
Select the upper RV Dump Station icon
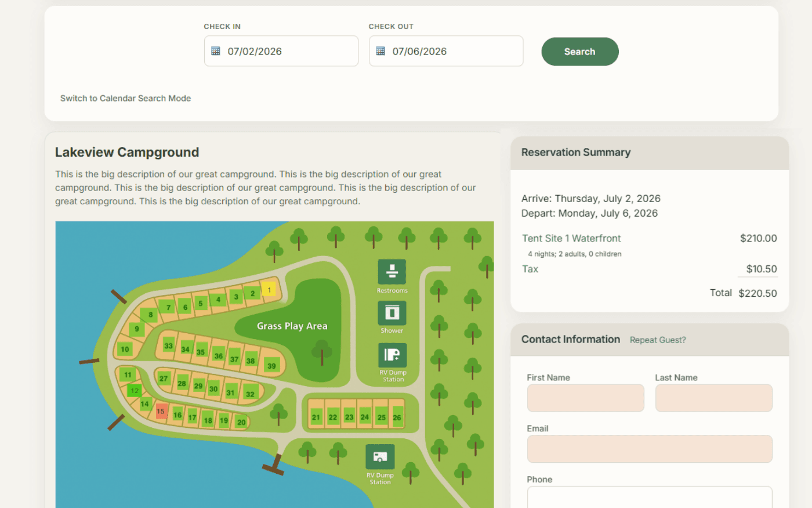(393, 355)
